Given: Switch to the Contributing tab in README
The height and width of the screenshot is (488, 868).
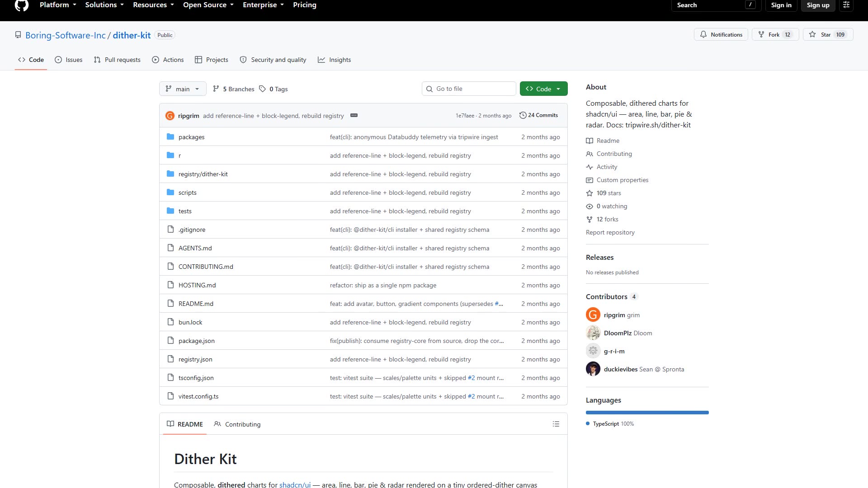Looking at the screenshot, I should [237, 424].
